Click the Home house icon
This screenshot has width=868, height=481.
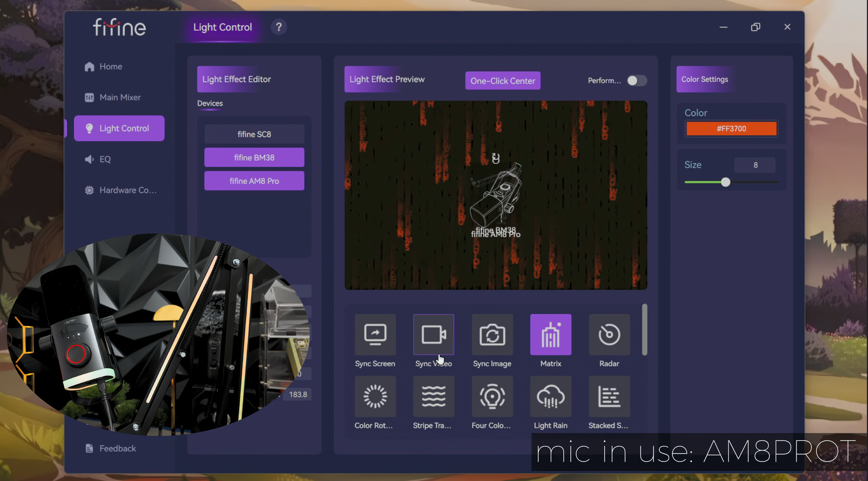point(89,67)
